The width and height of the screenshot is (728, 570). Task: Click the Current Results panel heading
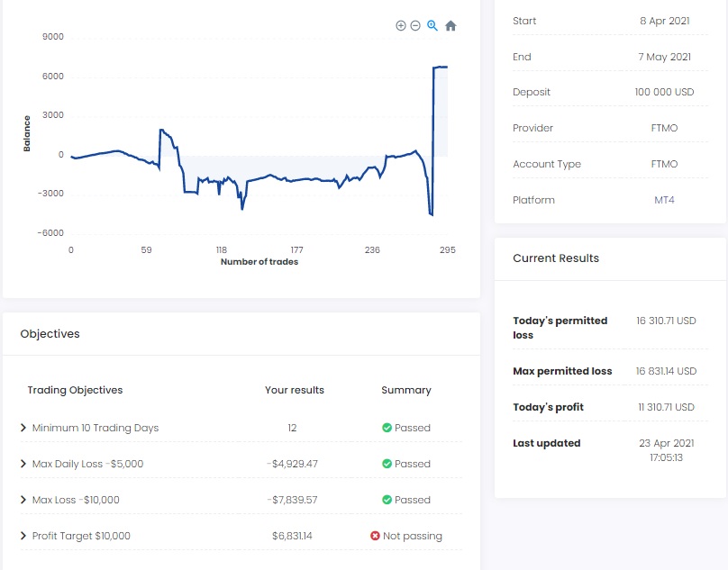555,258
